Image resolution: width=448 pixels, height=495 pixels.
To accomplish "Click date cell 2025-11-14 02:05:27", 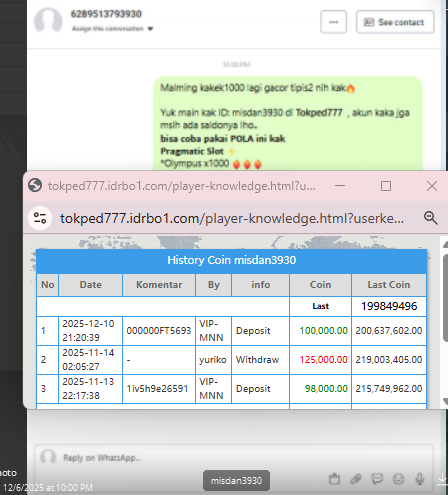I will 91,360.
